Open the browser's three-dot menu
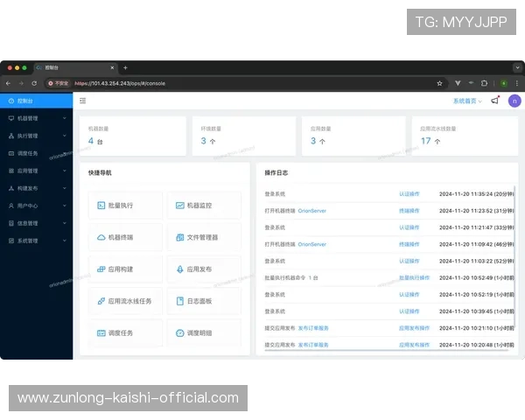Image resolution: width=525 pixels, height=420 pixels. (516, 83)
